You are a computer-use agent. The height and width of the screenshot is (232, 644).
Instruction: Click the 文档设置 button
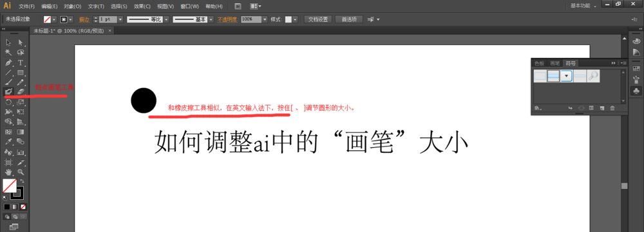pyautogui.click(x=318, y=19)
